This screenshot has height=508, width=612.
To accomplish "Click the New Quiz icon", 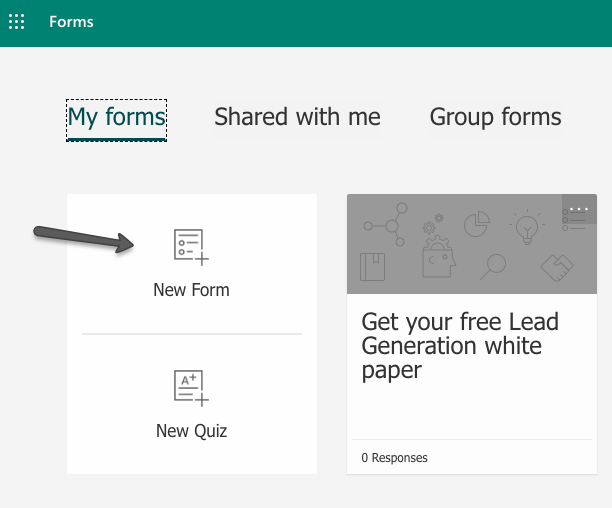I will coord(191,388).
